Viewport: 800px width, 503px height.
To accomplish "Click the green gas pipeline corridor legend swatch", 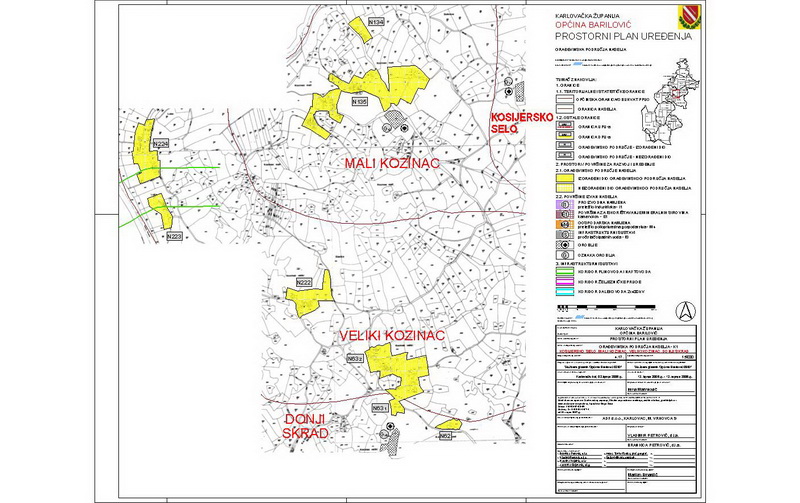I will [x=563, y=272].
